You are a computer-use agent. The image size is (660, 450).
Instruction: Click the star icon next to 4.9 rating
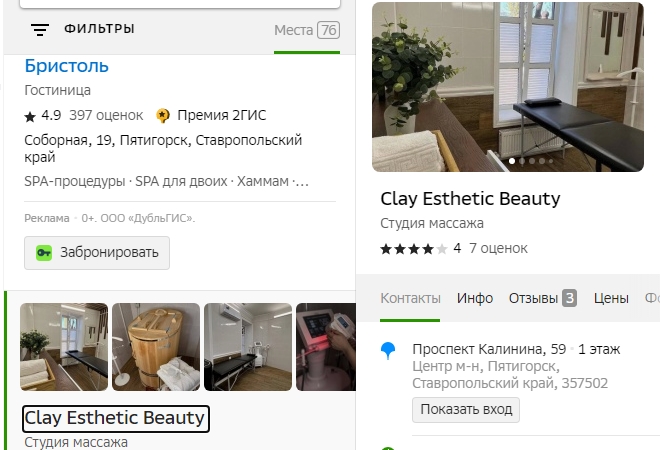[30, 116]
